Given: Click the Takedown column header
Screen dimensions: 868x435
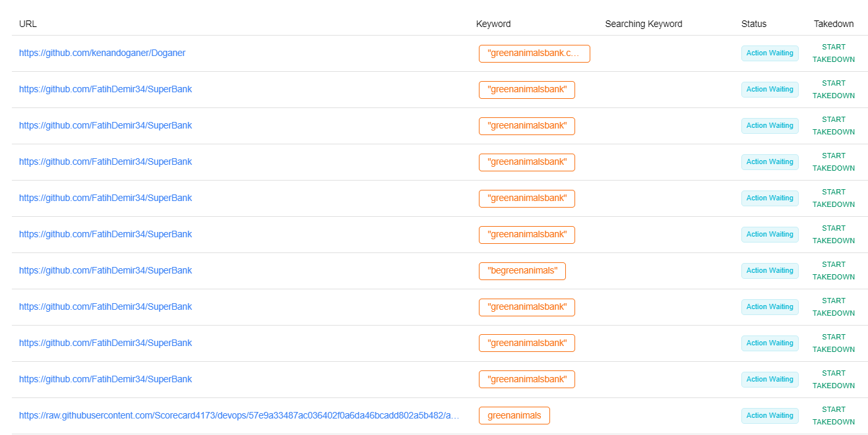Looking at the screenshot, I should point(834,24).
